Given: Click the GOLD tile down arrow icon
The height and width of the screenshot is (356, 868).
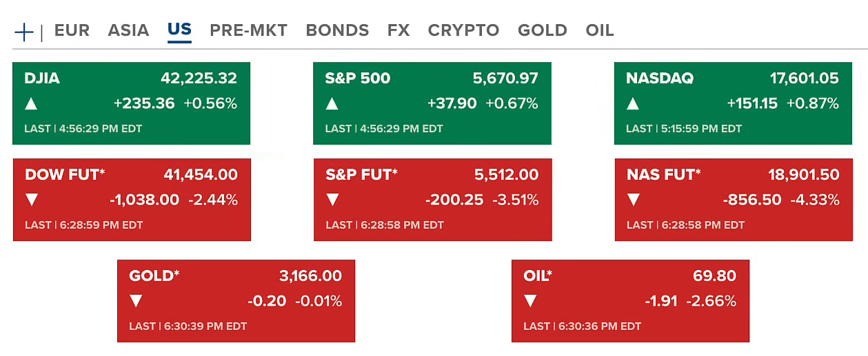Looking at the screenshot, I should (x=136, y=301).
